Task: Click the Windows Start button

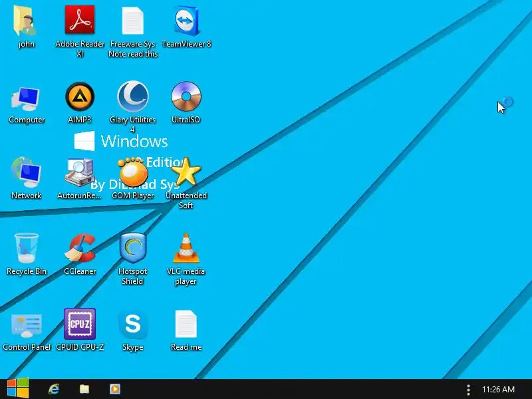Action: [18, 389]
